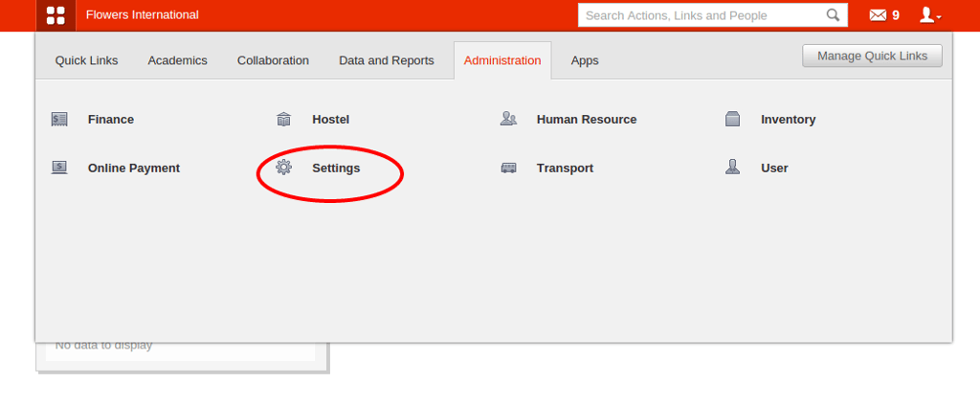
Task: Click the Settings gear icon
Action: click(283, 168)
